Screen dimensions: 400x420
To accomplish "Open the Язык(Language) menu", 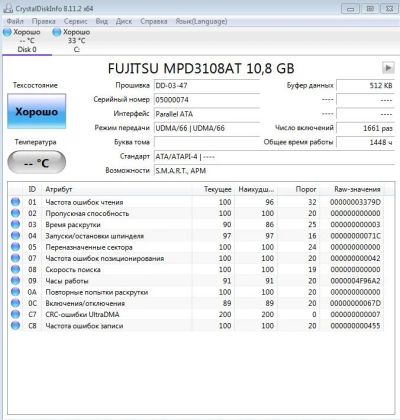I will point(201,21).
